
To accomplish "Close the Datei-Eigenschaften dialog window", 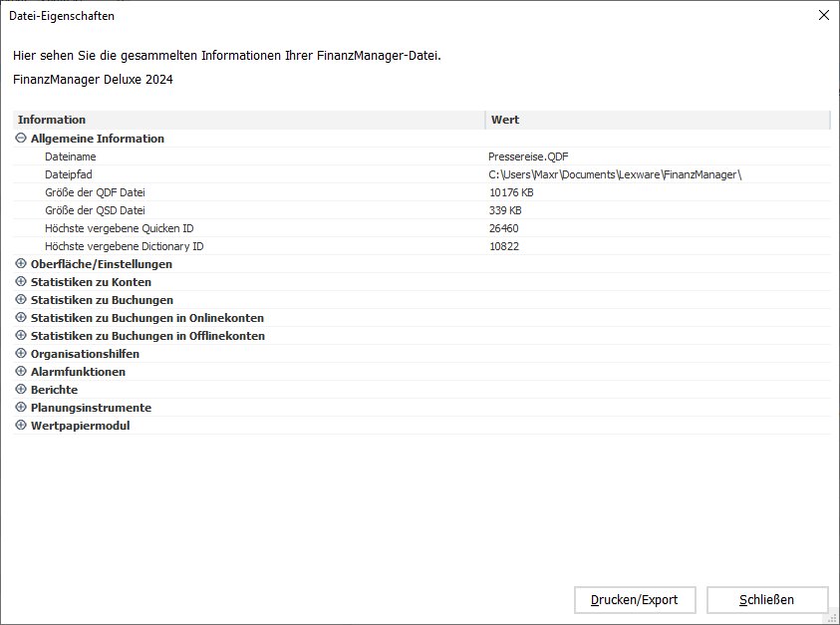I will pos(823,16).
